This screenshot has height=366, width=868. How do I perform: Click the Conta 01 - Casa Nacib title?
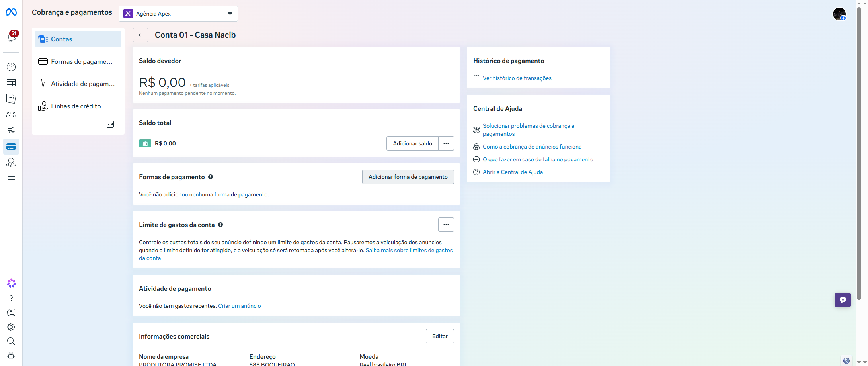(195, 35)
